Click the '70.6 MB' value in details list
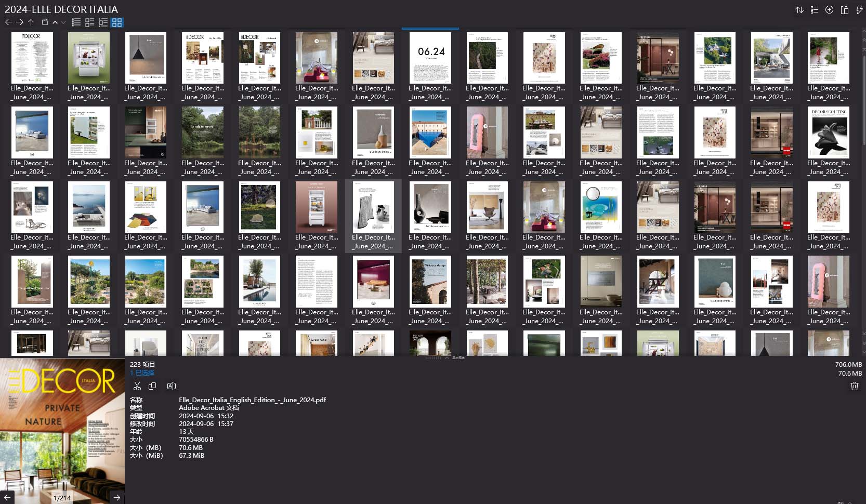866x504 pixels. [x=191, y=447]
